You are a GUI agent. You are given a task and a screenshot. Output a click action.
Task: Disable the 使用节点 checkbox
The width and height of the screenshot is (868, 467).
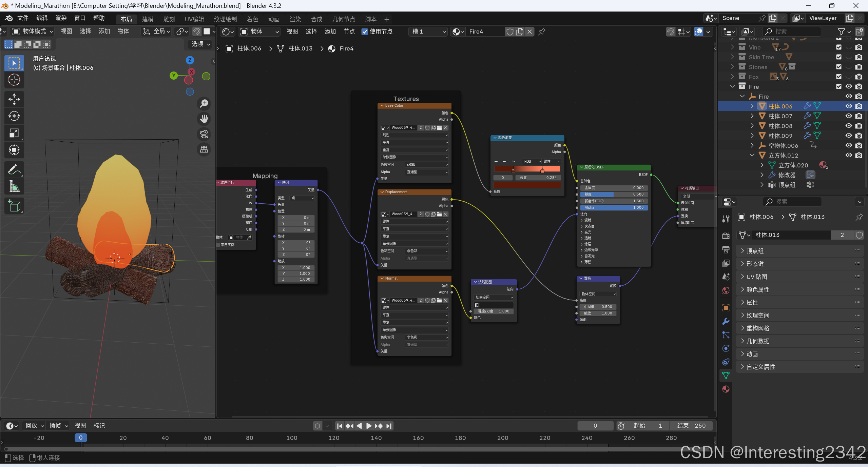tap(365, 32)
